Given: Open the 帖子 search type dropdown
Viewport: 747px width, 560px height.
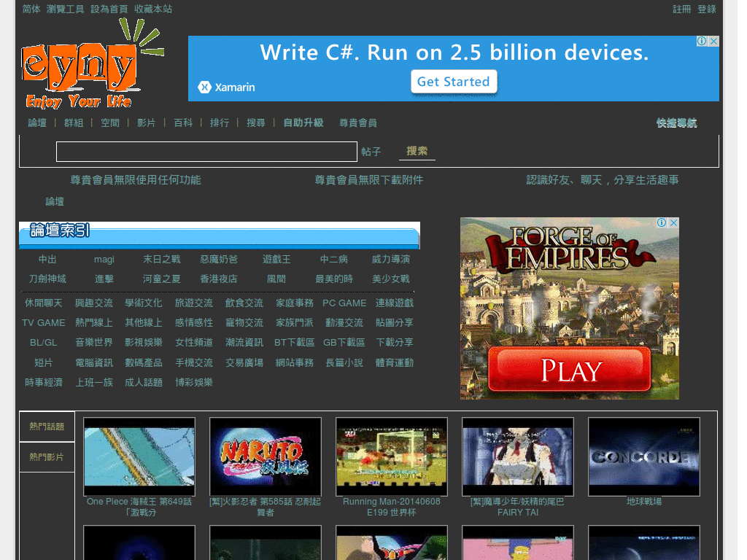Looking at the screenshot, I should click(x=371, y=152).
